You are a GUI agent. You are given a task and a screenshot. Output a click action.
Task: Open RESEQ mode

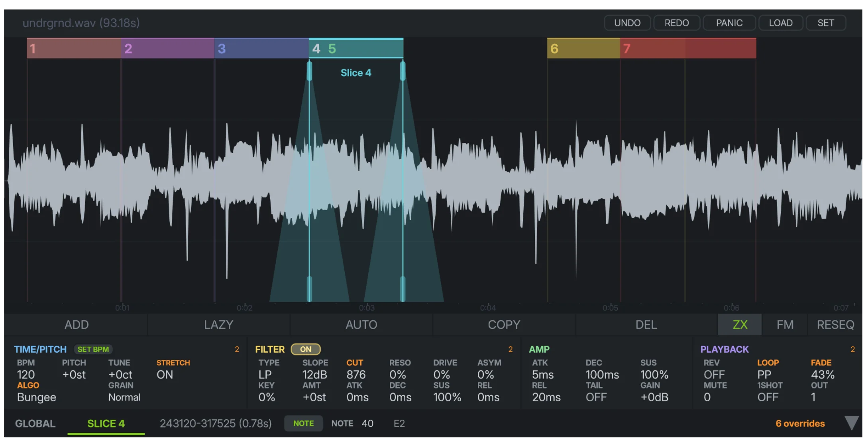tap(835, 324)
